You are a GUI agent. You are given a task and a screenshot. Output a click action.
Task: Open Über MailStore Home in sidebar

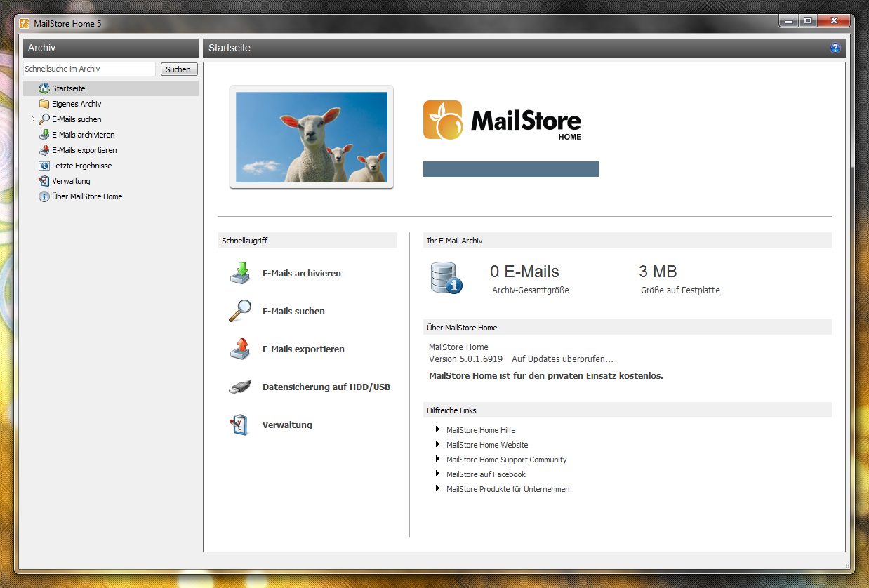point(86,196)
